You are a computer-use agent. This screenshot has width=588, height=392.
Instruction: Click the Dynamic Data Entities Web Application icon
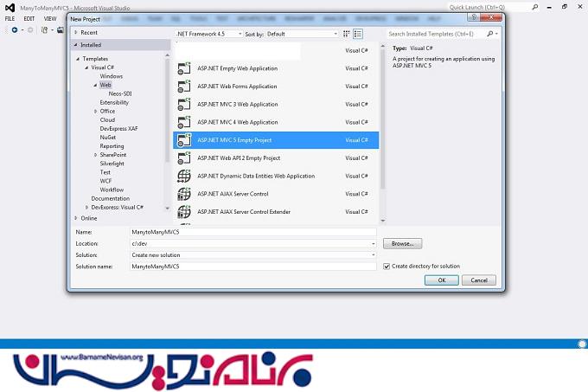click(183, 176)
